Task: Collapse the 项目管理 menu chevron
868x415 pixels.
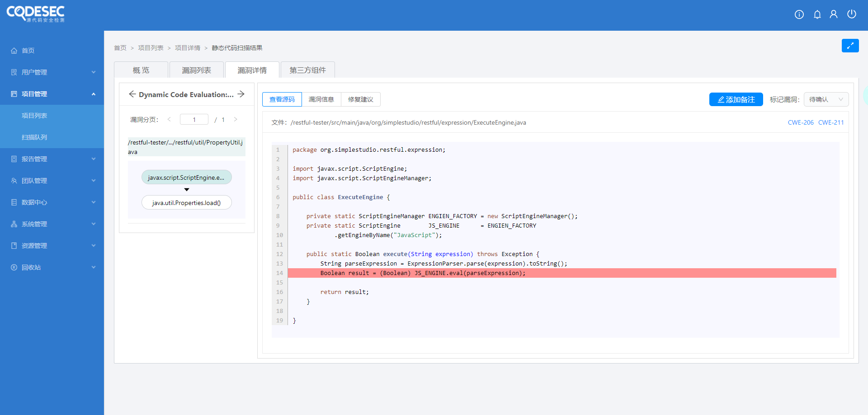Action: (94, 94)
